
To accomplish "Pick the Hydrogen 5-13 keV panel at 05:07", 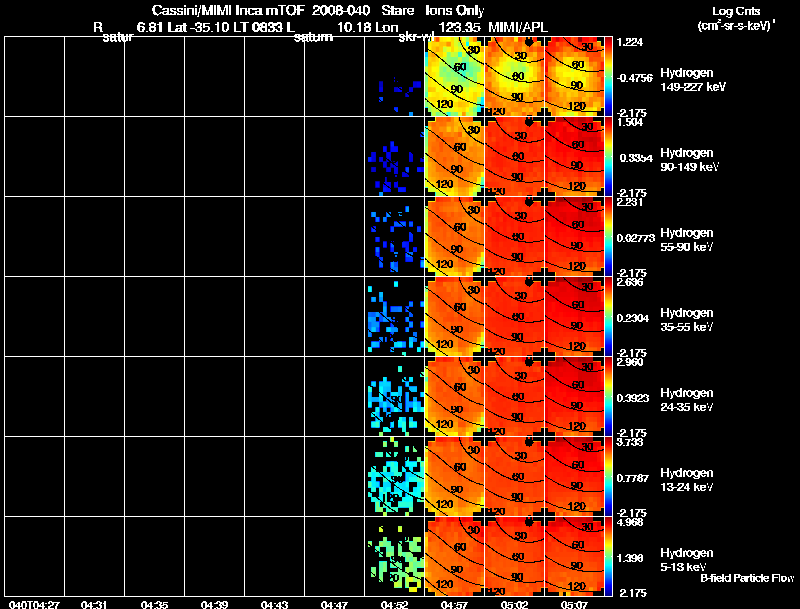I will tap(574, 557).
